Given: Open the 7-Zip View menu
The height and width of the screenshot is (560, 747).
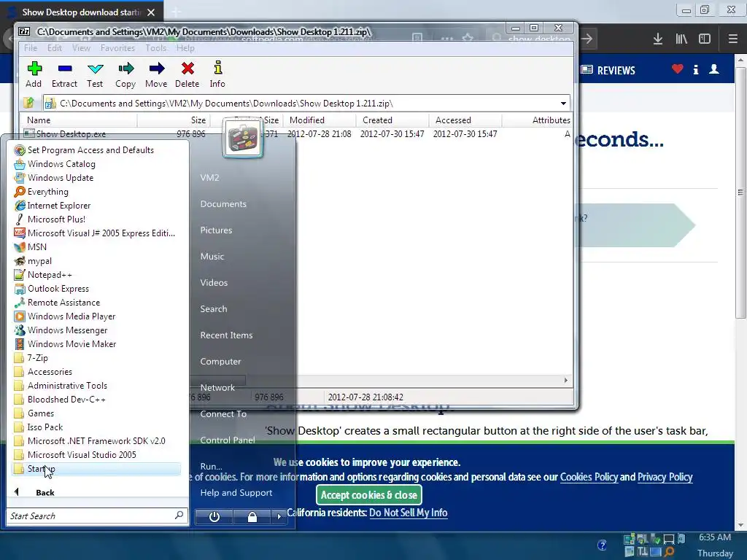Looking at the screenshot, I should [81, 48].
